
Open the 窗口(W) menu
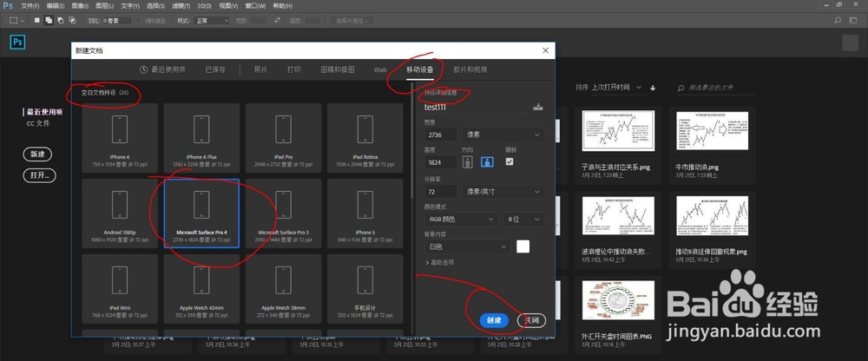click(x=255, y=6)
